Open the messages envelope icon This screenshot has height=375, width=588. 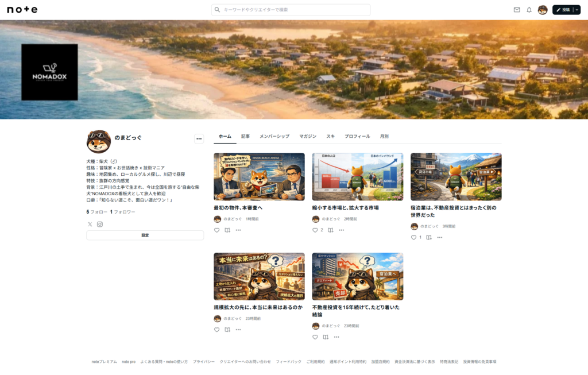[x=517, y=9]
